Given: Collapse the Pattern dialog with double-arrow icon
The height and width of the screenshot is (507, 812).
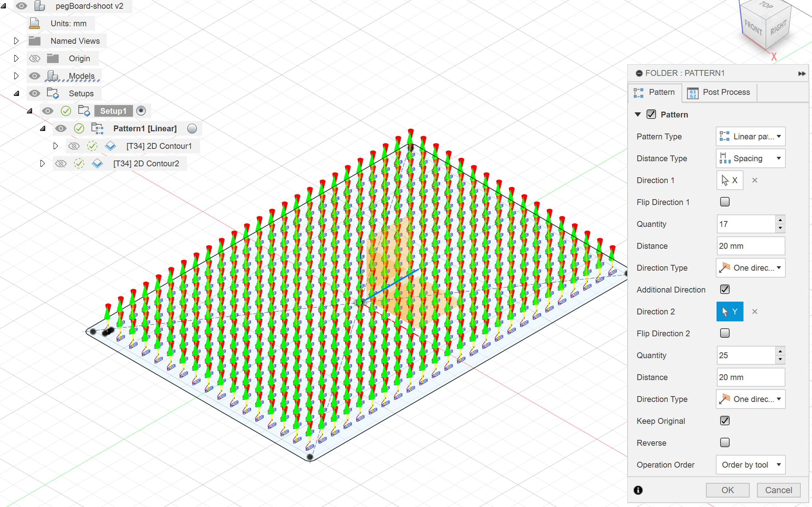Looking at the screenshot, I should (x=801, y=73).
